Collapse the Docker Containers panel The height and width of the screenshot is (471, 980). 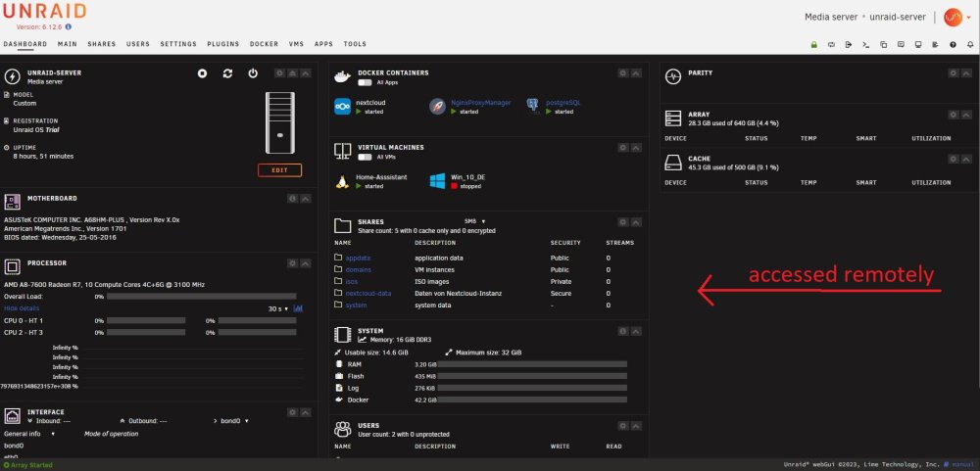coord(636,73)
